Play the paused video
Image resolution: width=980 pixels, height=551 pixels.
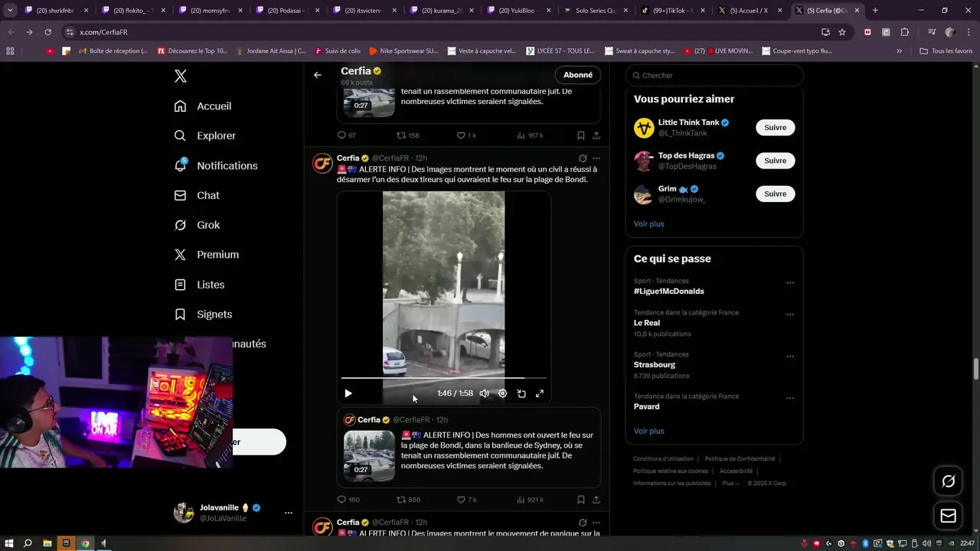pos(348,393)
